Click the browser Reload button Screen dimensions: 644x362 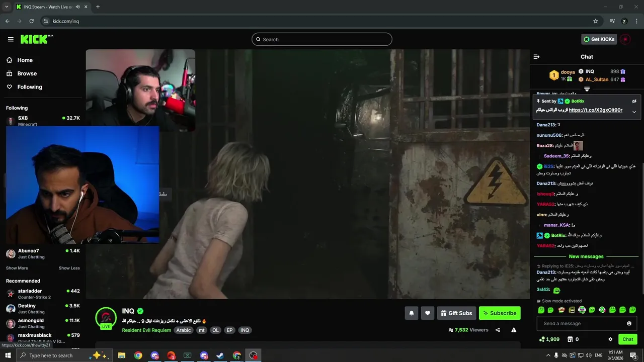point(31,21)
